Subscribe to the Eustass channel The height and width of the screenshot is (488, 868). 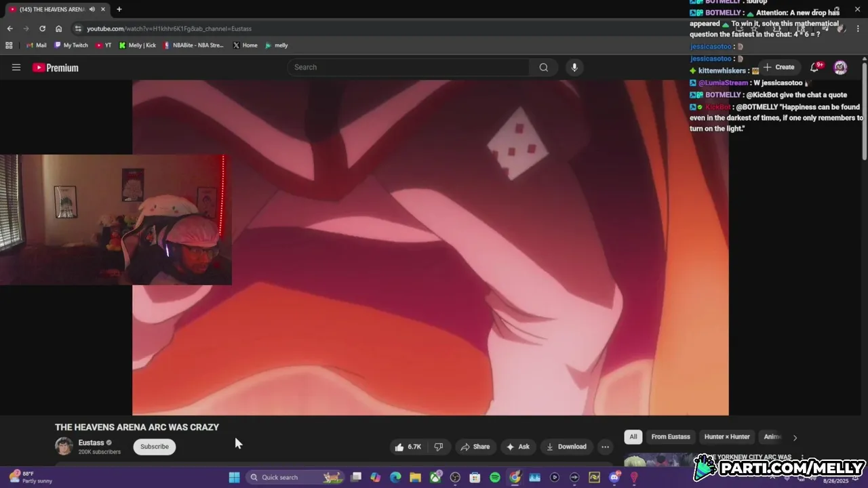(155, 447)
